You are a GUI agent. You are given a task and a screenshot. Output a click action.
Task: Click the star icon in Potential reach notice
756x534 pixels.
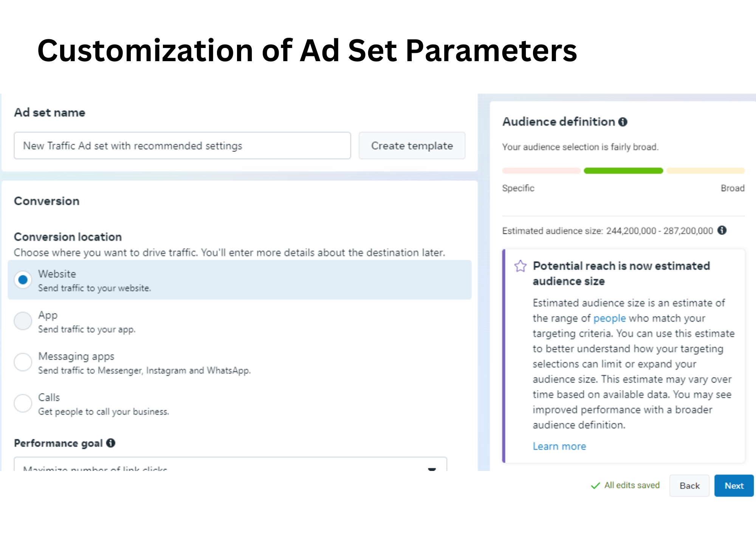point(521,266)
